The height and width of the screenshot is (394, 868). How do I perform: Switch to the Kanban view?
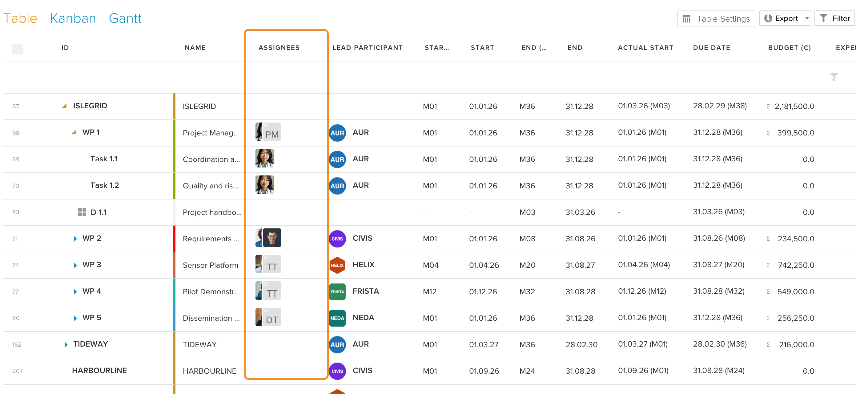pyautogui.click(x=73, y=18)
